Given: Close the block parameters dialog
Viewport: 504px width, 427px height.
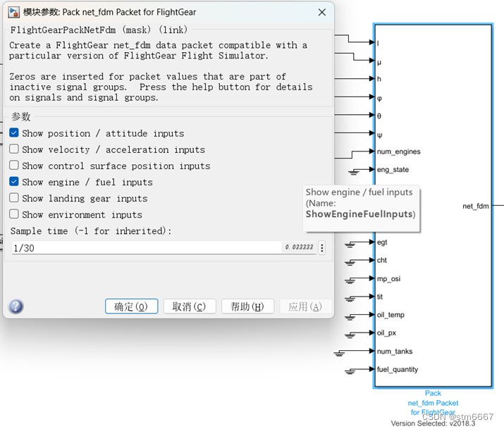Looking at the screenshot, I should (x=321, y=12).
